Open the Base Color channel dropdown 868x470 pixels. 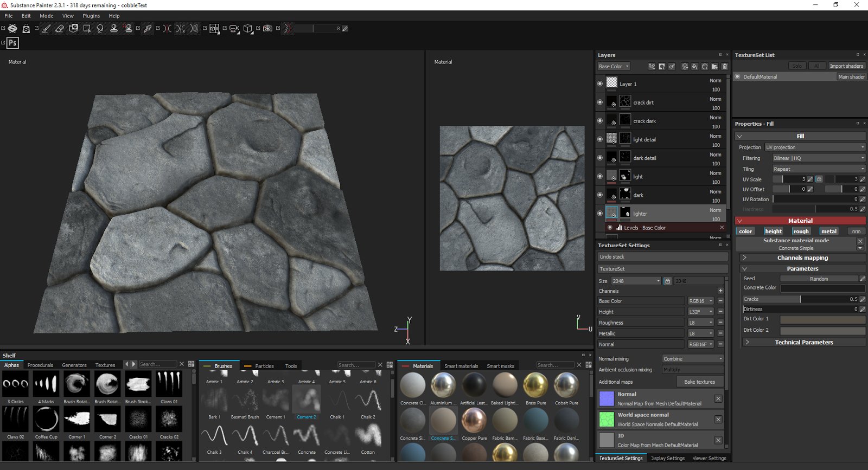[614, 67]
